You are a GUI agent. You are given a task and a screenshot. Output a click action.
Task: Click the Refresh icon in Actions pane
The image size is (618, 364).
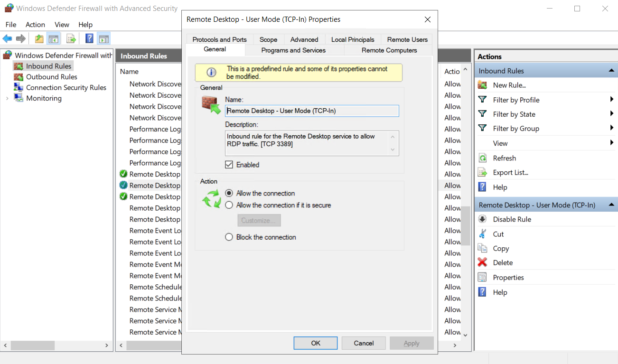482,158
